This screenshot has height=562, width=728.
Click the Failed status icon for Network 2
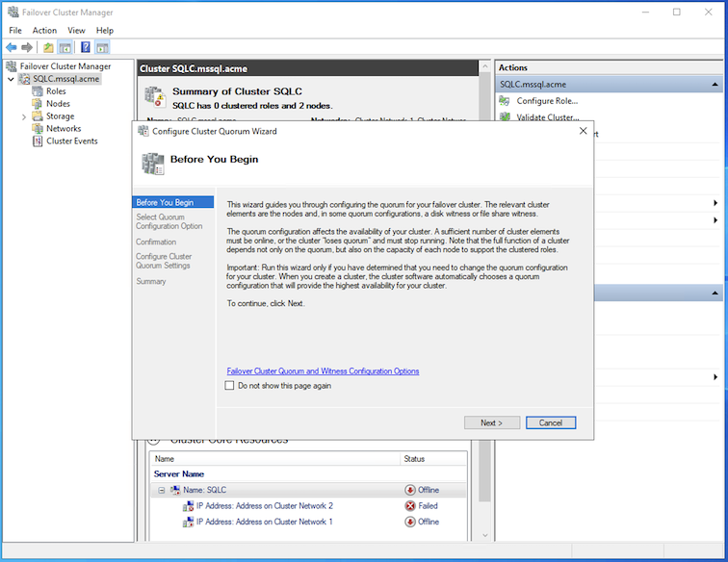[410, 506]
